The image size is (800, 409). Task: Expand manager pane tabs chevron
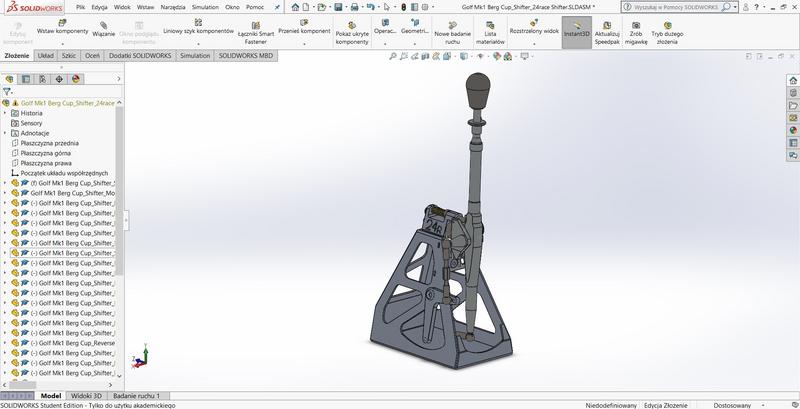(119, 79)
